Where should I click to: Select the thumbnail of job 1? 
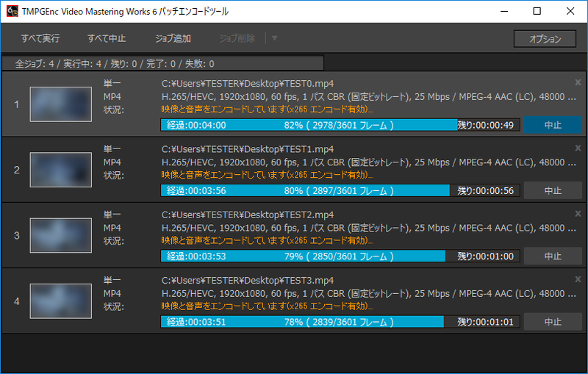click(61, 104)
